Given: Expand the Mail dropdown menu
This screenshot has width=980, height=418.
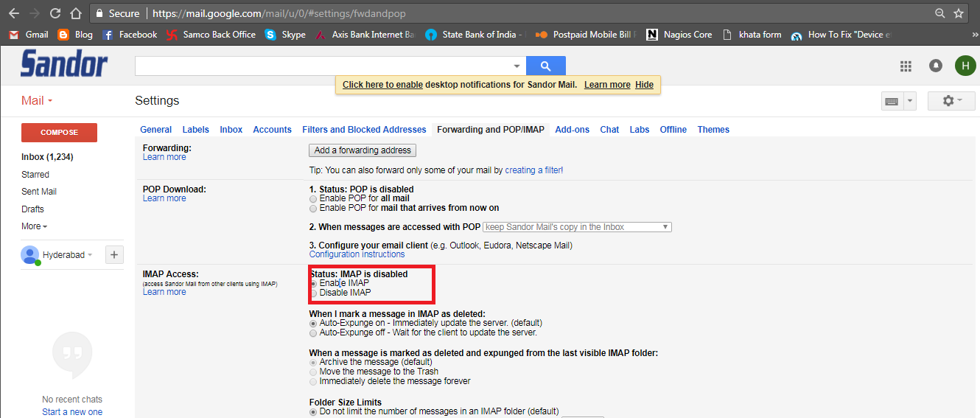Looking at the screenshot, I should tap(37, 101).
